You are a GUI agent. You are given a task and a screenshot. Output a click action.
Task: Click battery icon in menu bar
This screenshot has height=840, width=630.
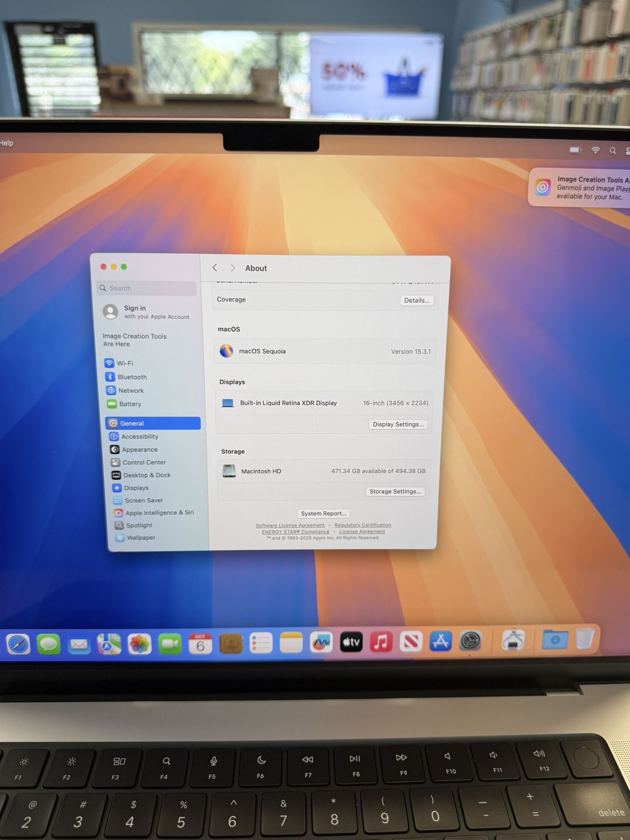(x=575, y=150)
